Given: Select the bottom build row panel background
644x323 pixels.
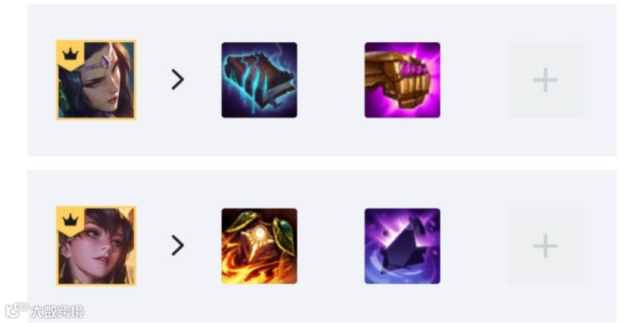Looking at the screenshot, I should click(322, 246).
